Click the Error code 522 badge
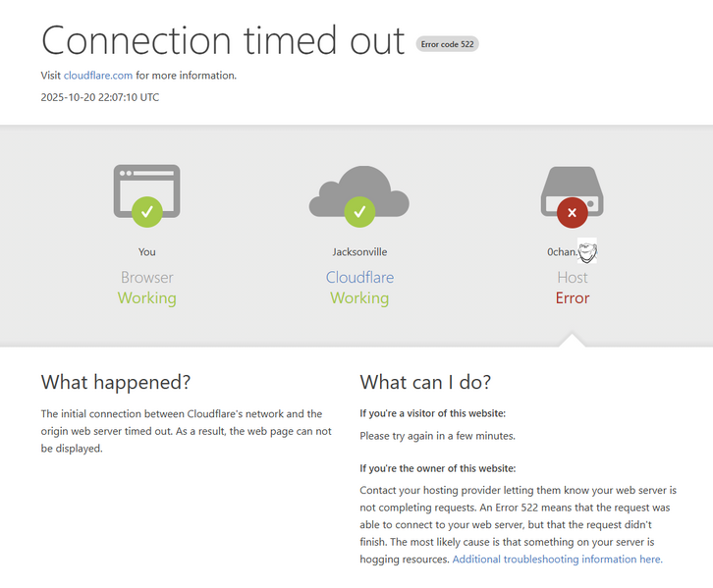The image size is (713, 588). pyautogui.click(x=447, y=44)
